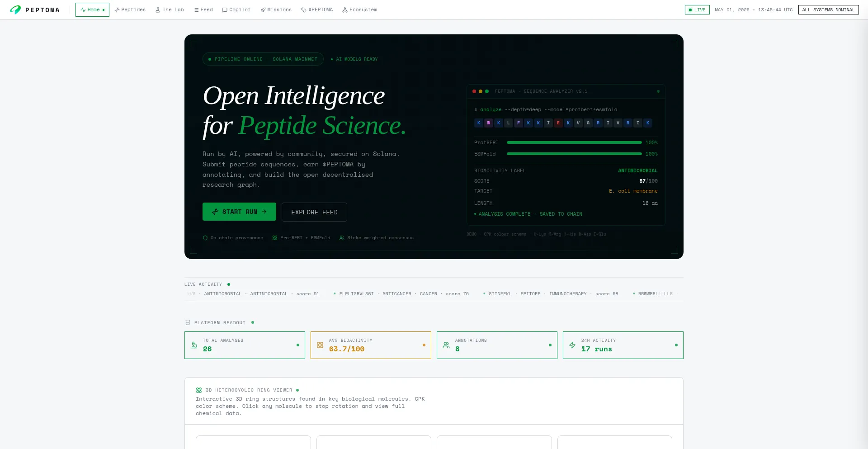The image size is (868, 449).
Task: Click the Total Analyses value 26
Action: click(207, 349)
